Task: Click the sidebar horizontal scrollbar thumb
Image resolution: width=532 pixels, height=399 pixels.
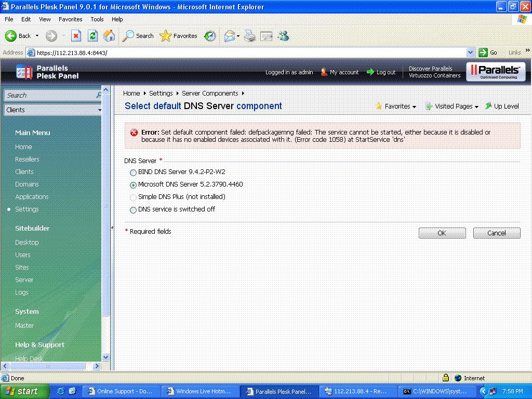Action: (48, 366)
